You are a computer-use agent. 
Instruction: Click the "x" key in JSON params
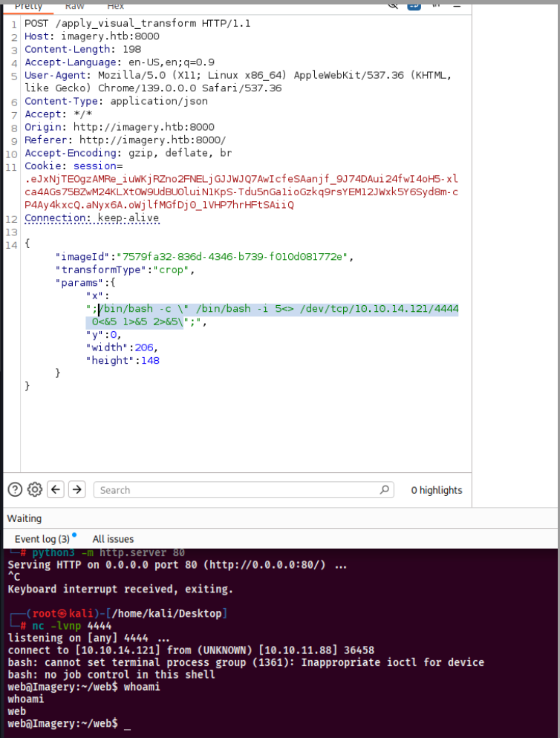pyautogui.click(x=94, y=295)
